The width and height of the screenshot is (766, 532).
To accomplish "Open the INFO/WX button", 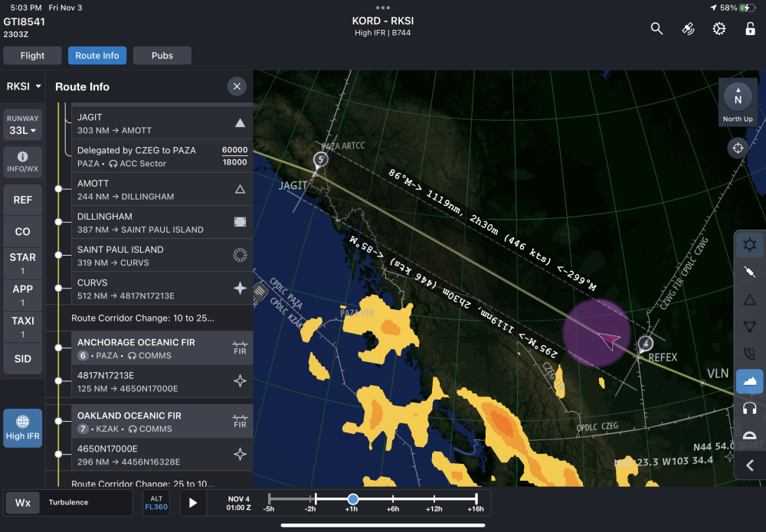I will (x=23, y=162).
